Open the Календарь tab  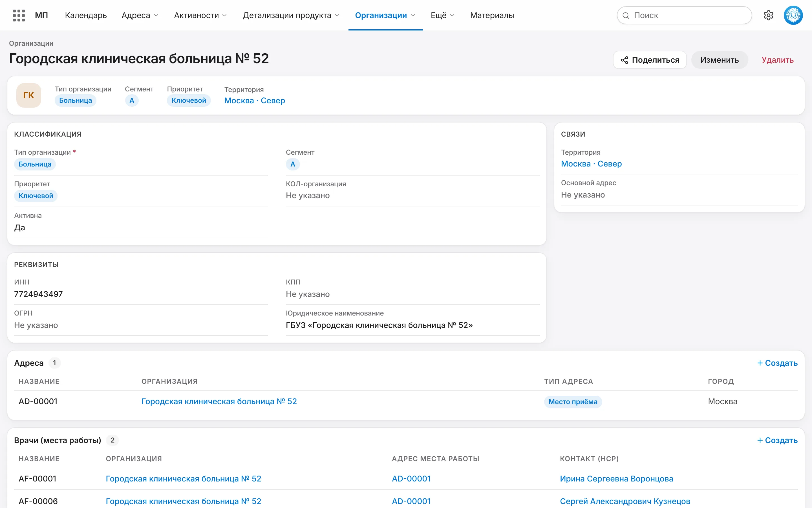pos(86,16)
